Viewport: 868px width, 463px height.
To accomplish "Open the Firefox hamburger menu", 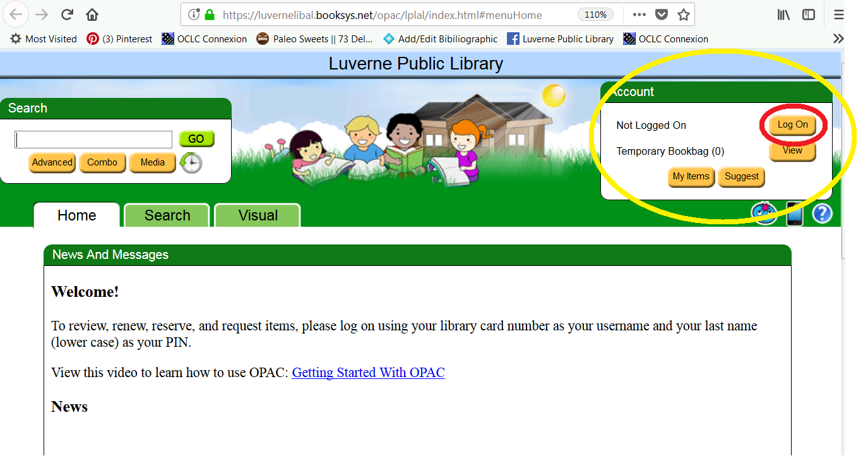I will coord(839,14).
